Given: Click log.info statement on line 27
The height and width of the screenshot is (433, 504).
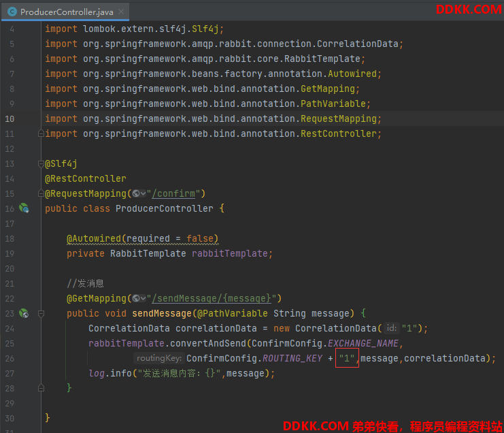Looking at the screenshot, I should pos(182,373).
